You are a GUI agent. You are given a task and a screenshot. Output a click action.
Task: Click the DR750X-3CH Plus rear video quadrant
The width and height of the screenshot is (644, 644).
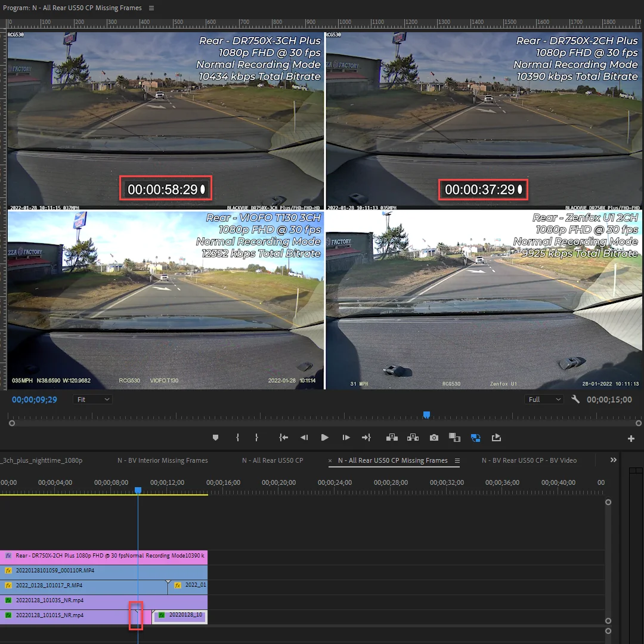166,121
